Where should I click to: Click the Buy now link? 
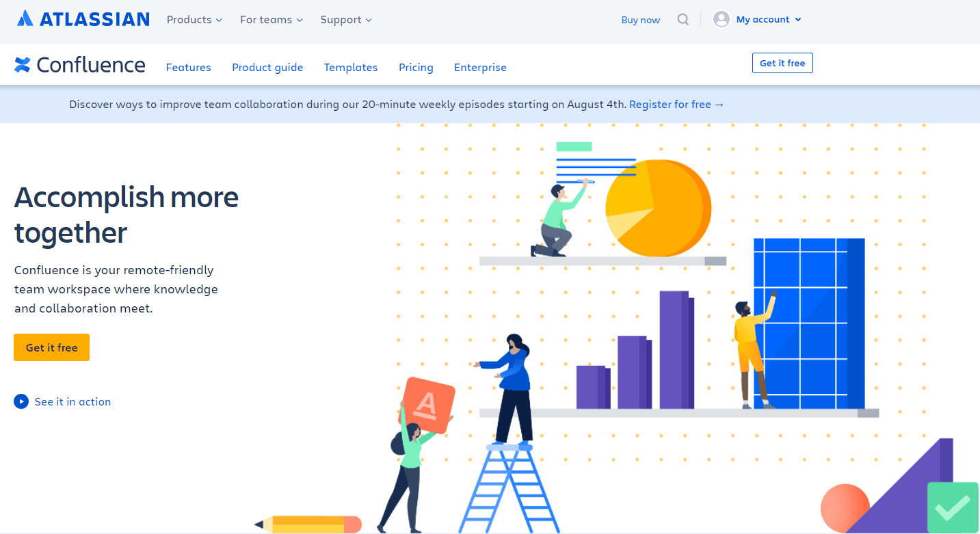[640, 20]
